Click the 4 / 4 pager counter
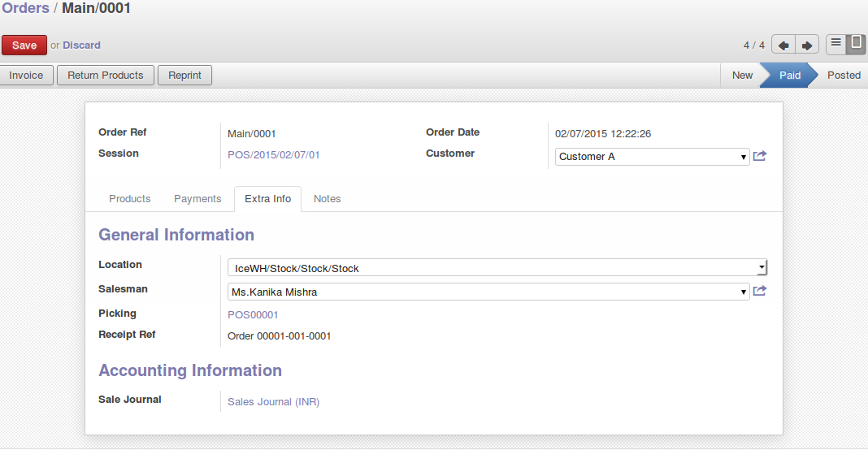 (754, 45)
